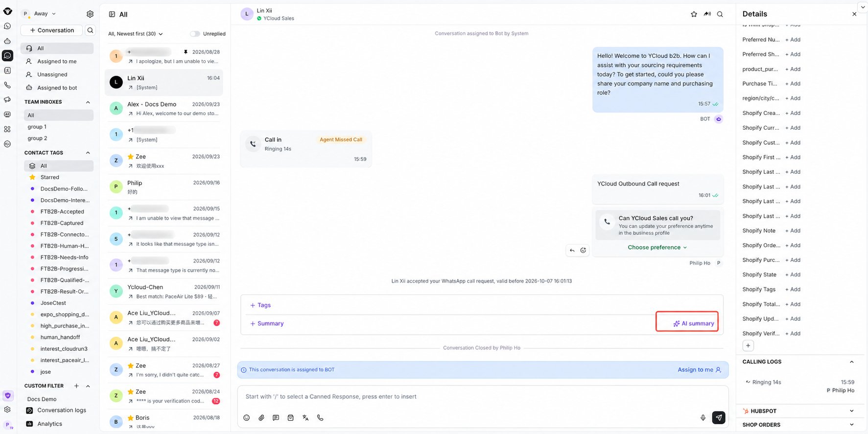Click plus icon to add custom filter
Screen dimensions: 868x434
[x=76, y=386]
